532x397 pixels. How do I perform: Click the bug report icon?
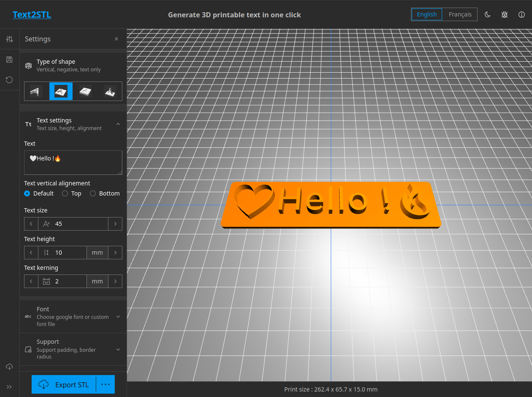505,14
